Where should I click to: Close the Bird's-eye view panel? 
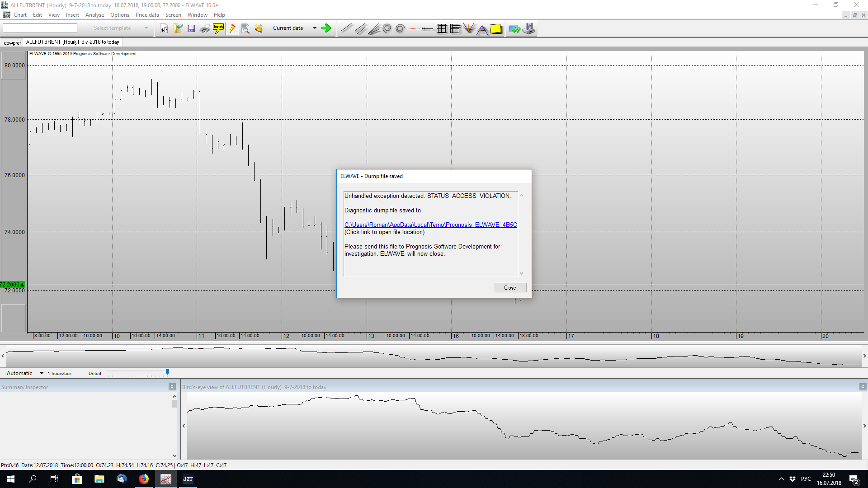[x=863, y=387]
